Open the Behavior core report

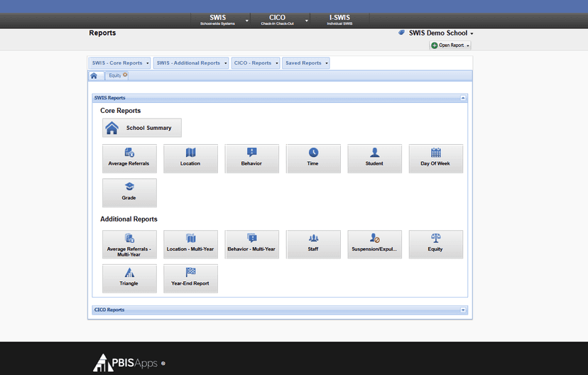[x=251, y=158]
